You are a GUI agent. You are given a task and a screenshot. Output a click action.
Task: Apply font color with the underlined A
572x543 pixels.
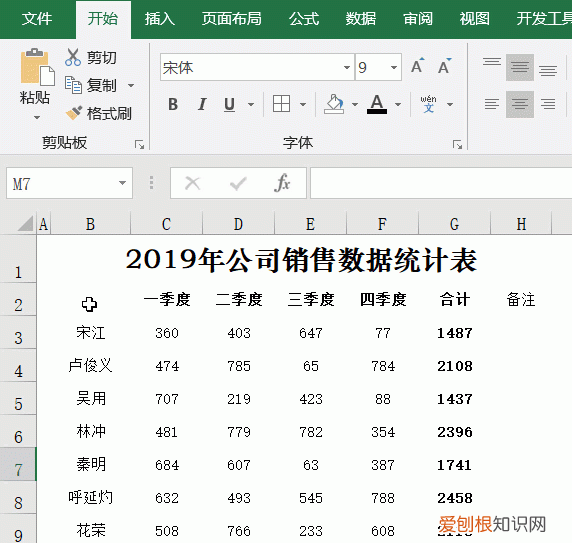pyautogui.click(x=377, y=104)
